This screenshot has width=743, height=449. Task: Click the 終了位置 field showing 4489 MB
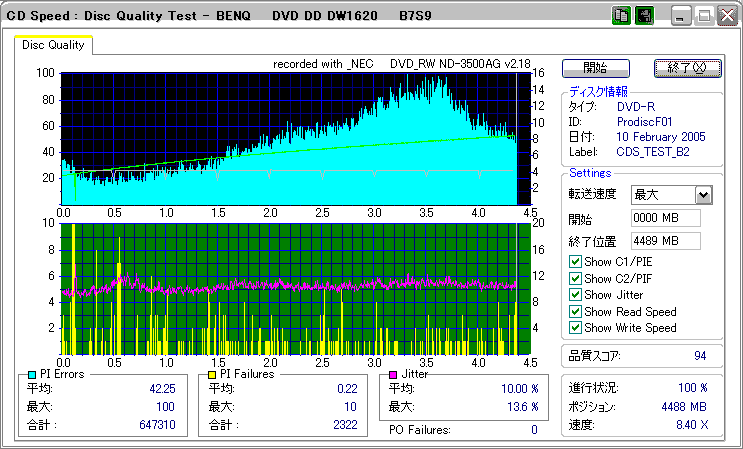click(665, 240)
